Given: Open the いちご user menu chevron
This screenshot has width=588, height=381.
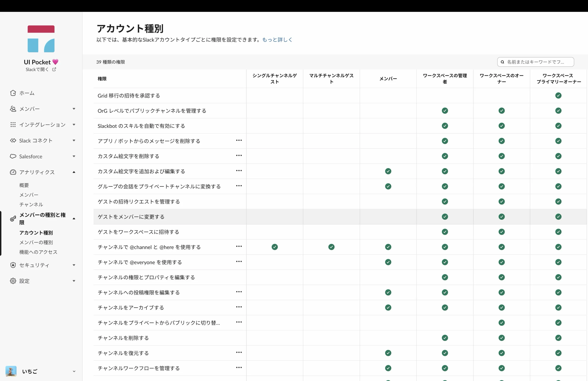Looking at the screenshot, I should 74,371.
